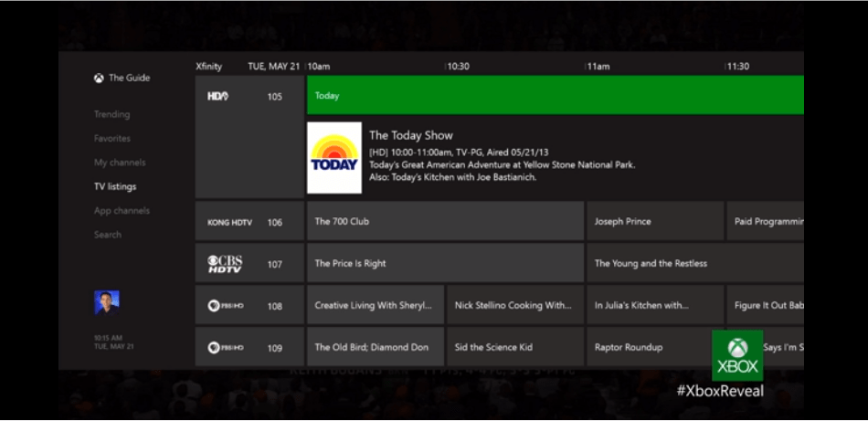
Task: Click the Xfinity provider label
Action: pyautogui.click(x=208, y=67)
